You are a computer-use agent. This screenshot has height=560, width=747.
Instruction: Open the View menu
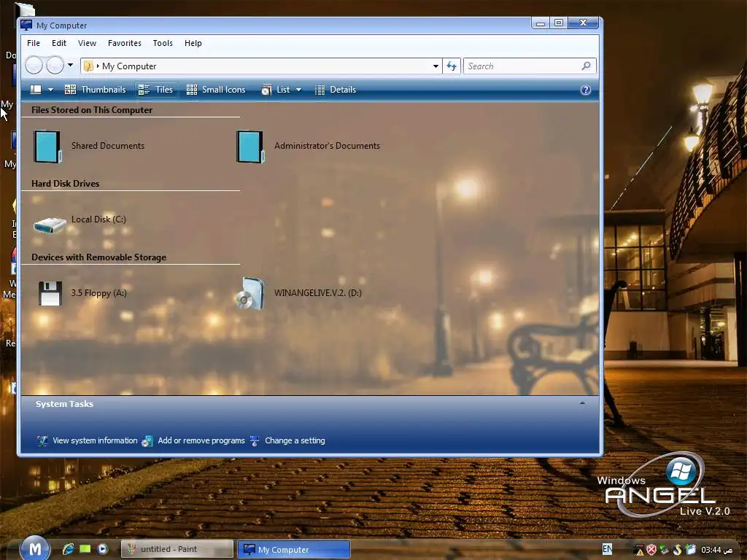[88, 43]
